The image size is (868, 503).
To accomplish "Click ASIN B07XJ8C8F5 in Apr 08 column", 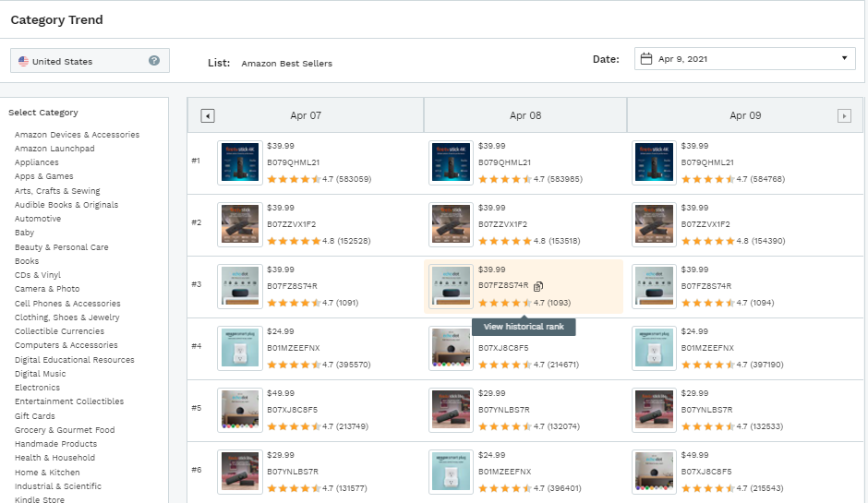I will tap(503, 348).
